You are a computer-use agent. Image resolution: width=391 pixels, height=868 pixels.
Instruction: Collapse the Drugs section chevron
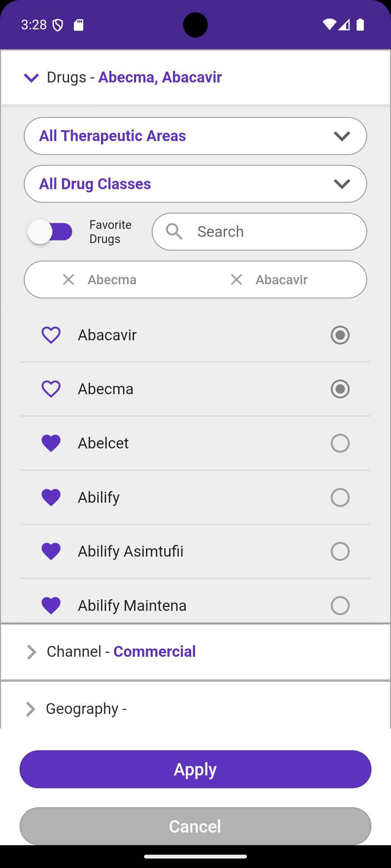click(x=31, y=77)
